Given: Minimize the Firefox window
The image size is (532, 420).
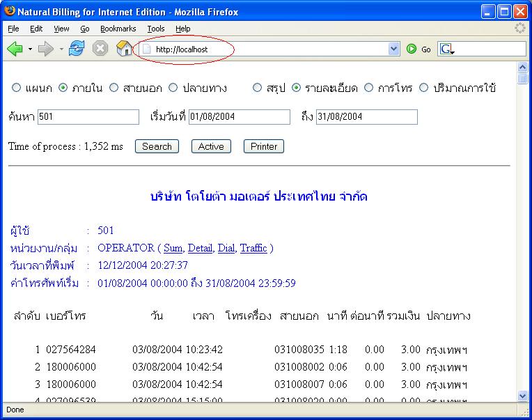Looking at the screenshot, I should click(488, 12).
